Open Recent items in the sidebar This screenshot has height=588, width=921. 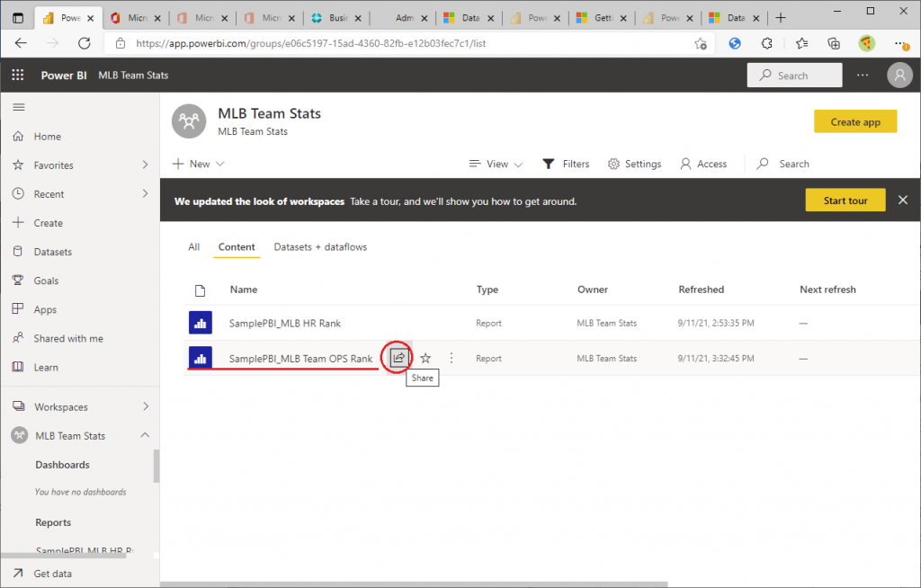coord(49,194)
